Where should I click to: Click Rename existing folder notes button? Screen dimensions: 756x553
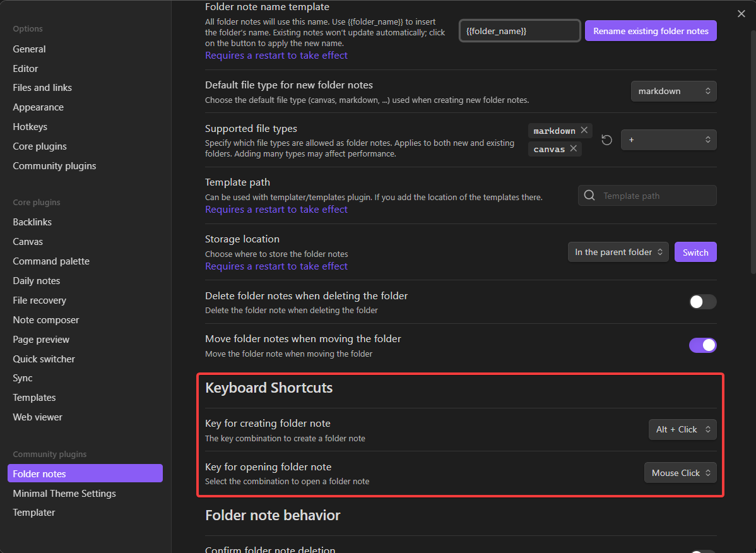(651, 31)
